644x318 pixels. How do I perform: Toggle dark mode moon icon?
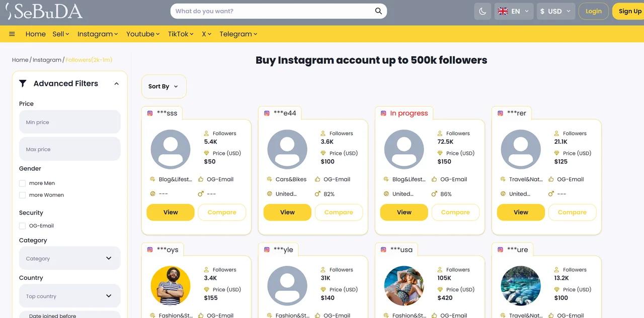pos(482,11)
